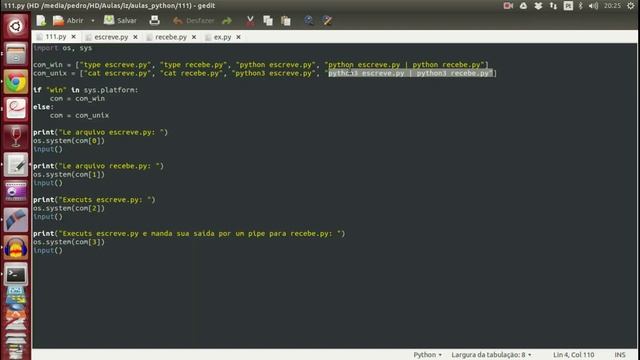Save the file with Salvar
Screen dimensions: 640x360
120,20
